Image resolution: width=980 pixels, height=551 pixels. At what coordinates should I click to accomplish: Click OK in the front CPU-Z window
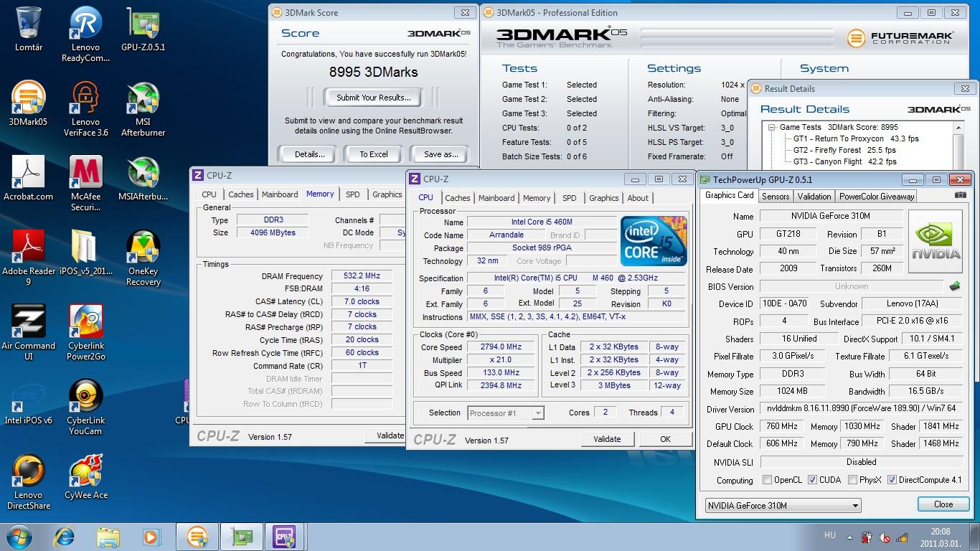(665, 439)
